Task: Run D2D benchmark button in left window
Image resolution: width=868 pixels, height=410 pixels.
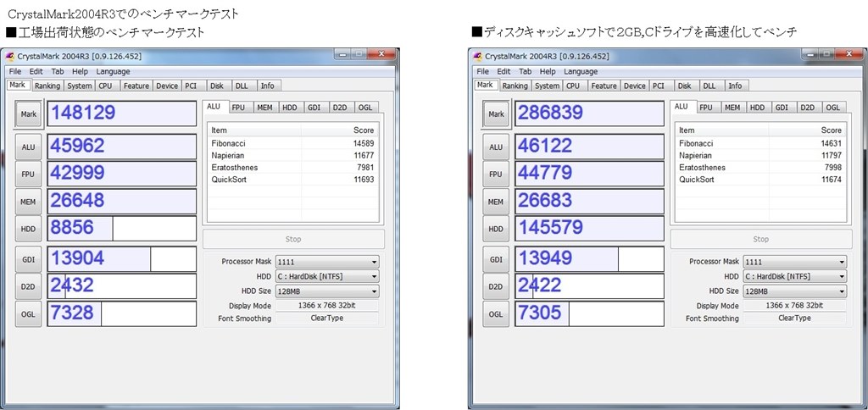Action: click(28, 286)
